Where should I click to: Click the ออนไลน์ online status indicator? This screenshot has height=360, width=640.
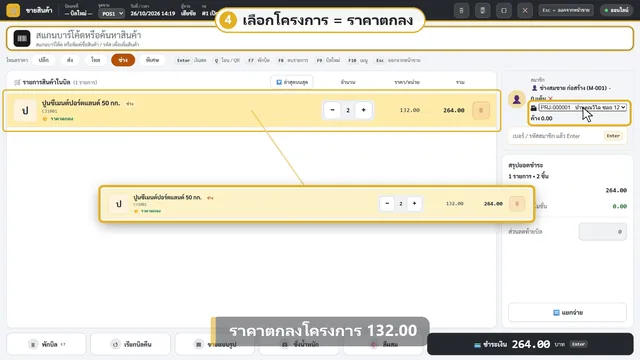(617, 10)
